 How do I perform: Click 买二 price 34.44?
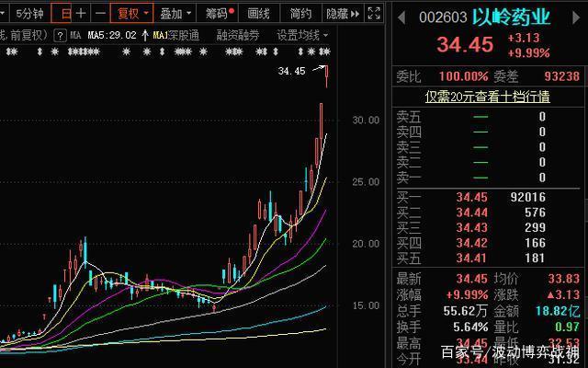coord(471,213)
